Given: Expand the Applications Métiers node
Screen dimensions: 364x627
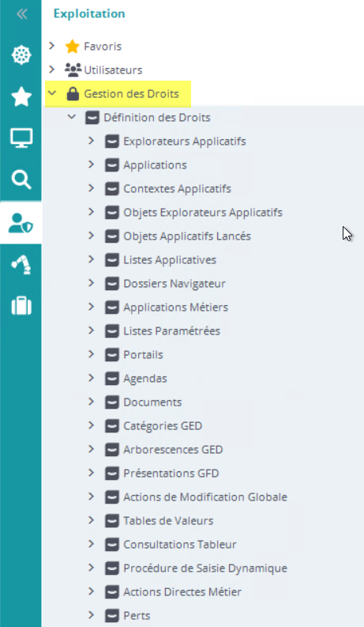Looking at the screenshot, I should click(x=91, y=307).
